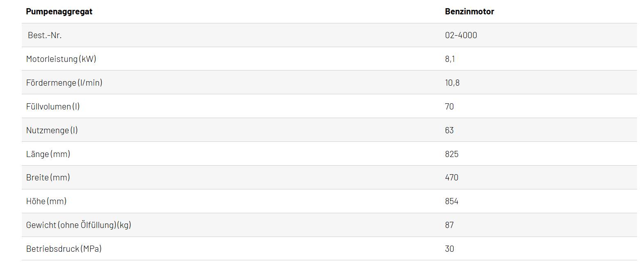Click the usable quantity value 63
The width and height of the screenshot is (644, 271).
click(449, 130)
